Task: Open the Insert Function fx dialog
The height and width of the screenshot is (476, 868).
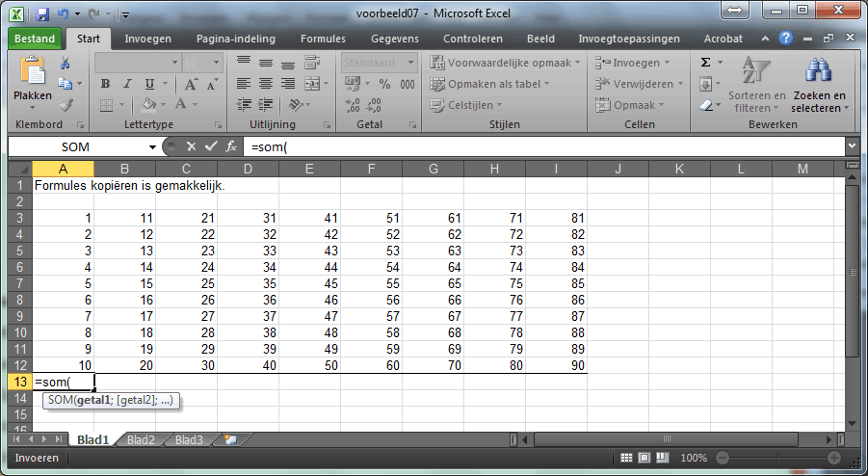Action: [231, 146]
